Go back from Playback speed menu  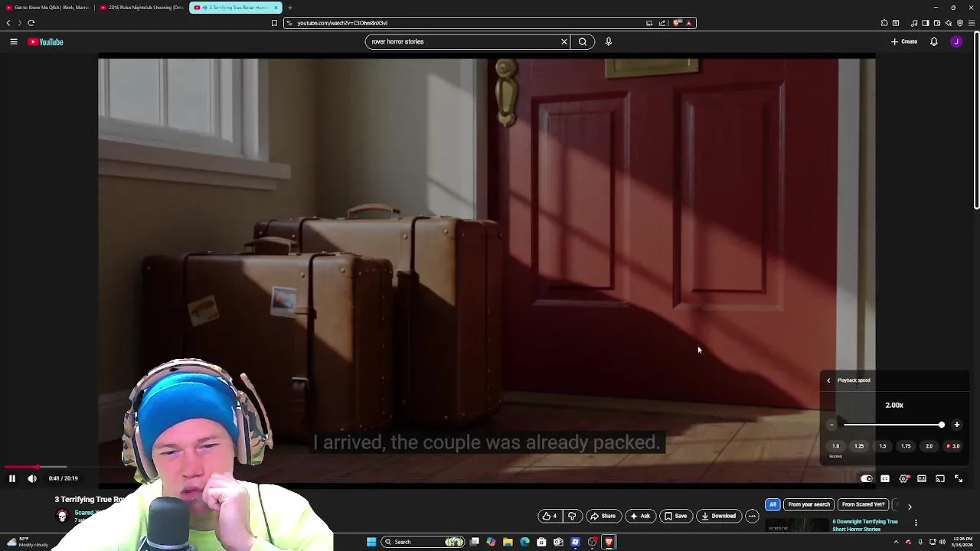828,380
